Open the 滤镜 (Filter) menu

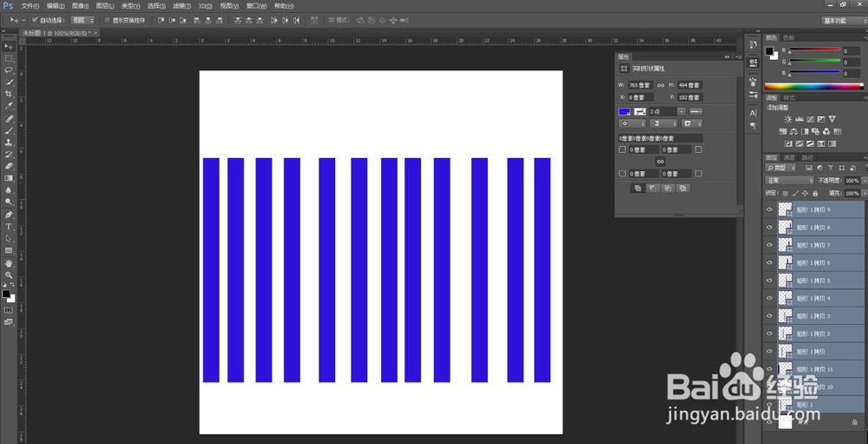click(x=181, y=6)
